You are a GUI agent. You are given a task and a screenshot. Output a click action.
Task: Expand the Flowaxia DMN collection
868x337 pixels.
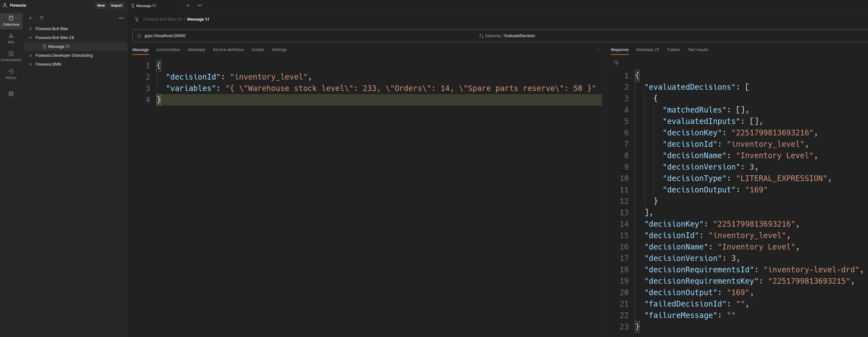point(31,64)
